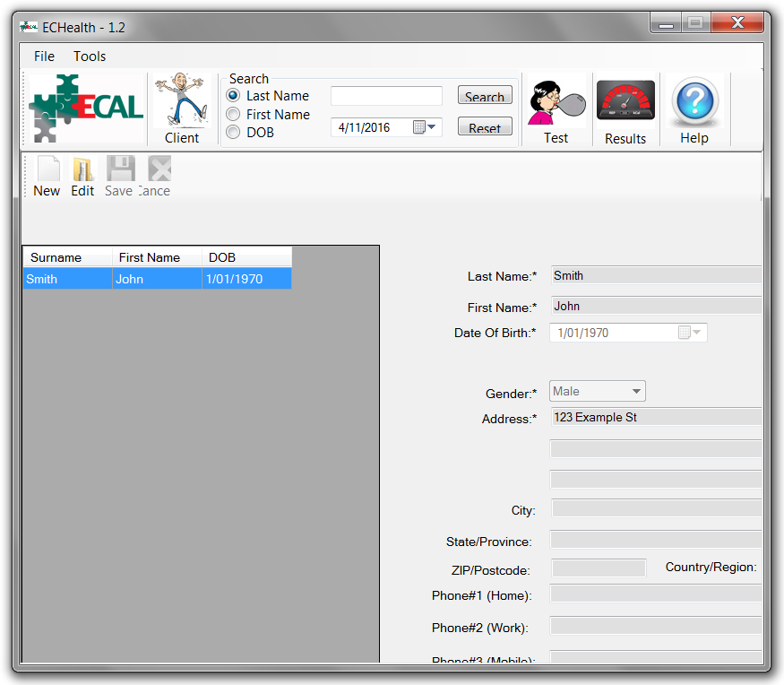
Task: Create a New client record
Action: coord(47,176)
